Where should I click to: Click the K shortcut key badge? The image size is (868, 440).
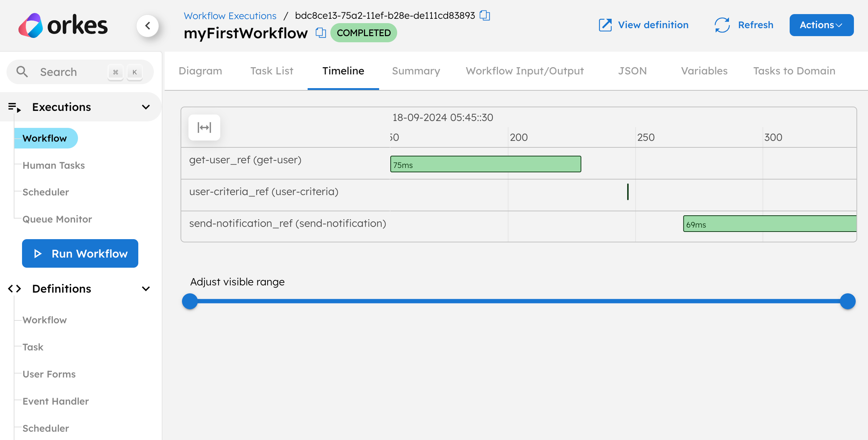(x=135, y=72)
